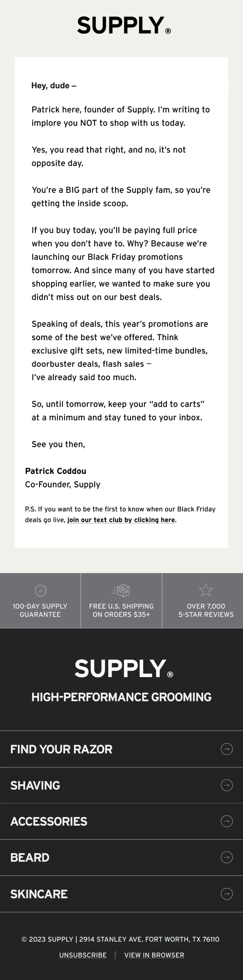
Task: Click the star reviews icon
Action: [206, 590]
